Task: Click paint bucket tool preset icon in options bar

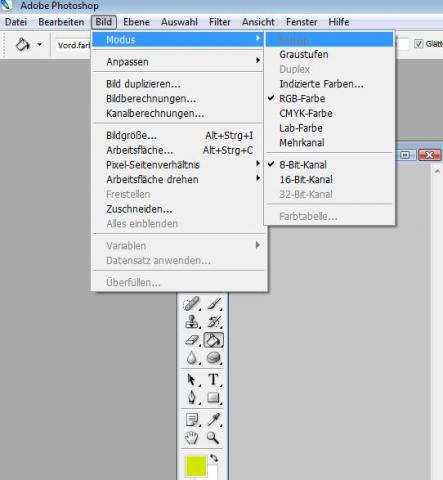Action: tap(23, 44)
